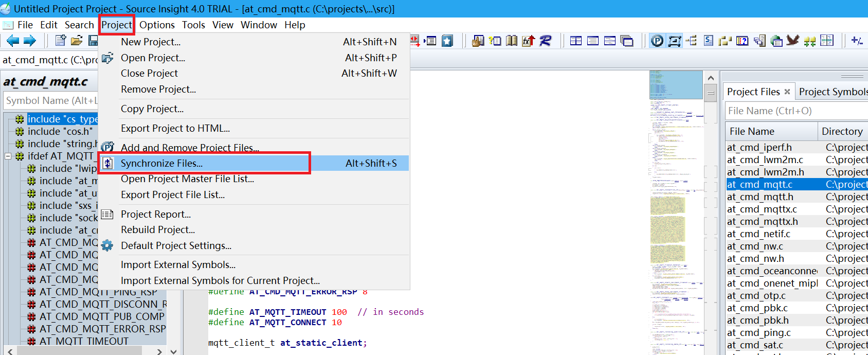The height and width of the screenshot is (355, 868).
Task: Click the Go Forward blue right arrow
Action: coord(30,41)
